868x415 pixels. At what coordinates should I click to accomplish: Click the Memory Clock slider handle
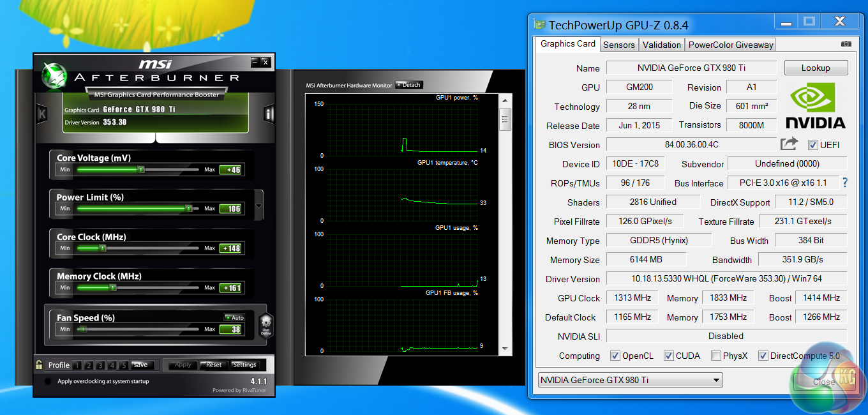pos(113,287)
